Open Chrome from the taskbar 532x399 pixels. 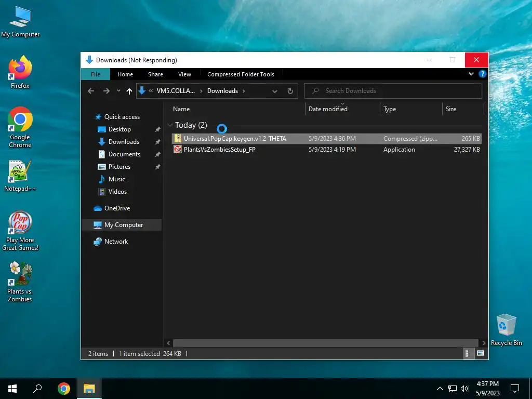[64, 389]
